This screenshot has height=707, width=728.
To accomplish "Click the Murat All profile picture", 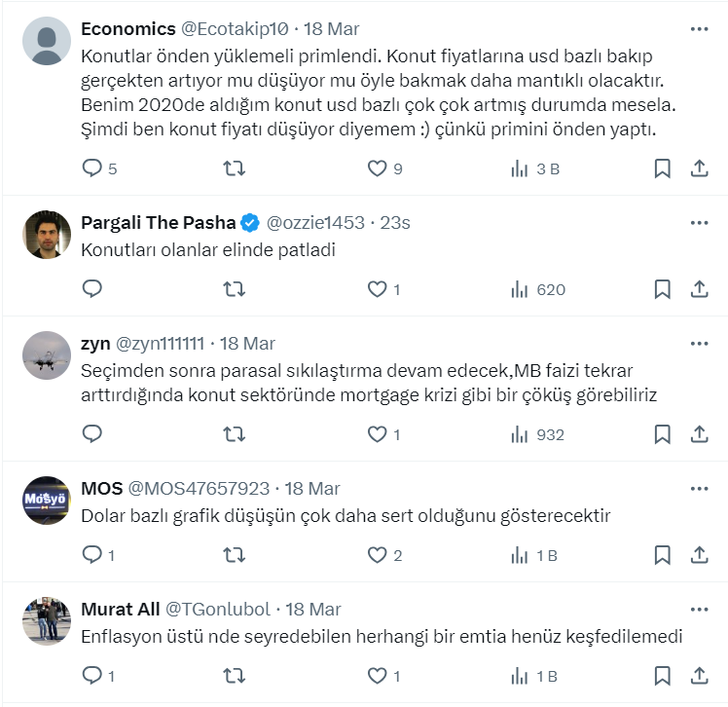I will pyautogui.click(x=46, y=620).
